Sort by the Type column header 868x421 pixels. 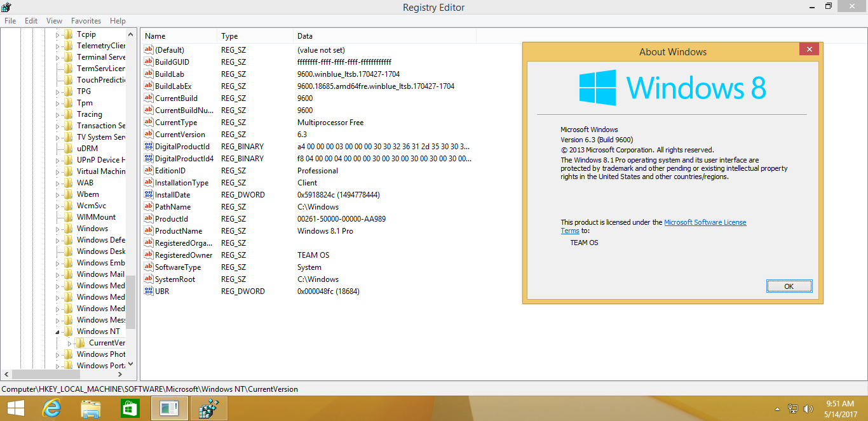point(255,36)
